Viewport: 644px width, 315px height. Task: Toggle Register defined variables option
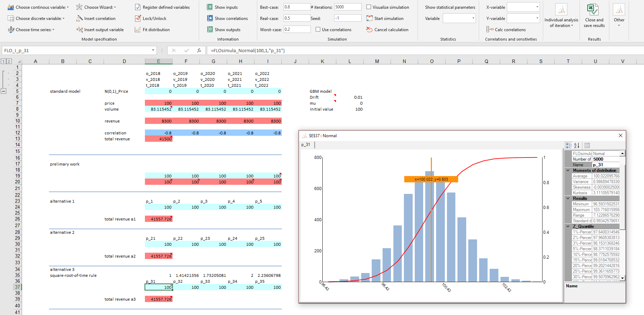point(138,7)
